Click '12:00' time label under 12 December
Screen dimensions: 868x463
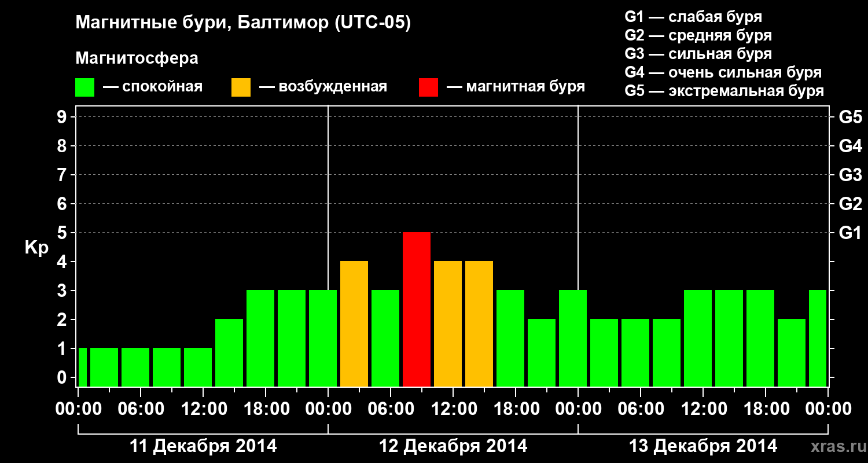pos(453,409)
